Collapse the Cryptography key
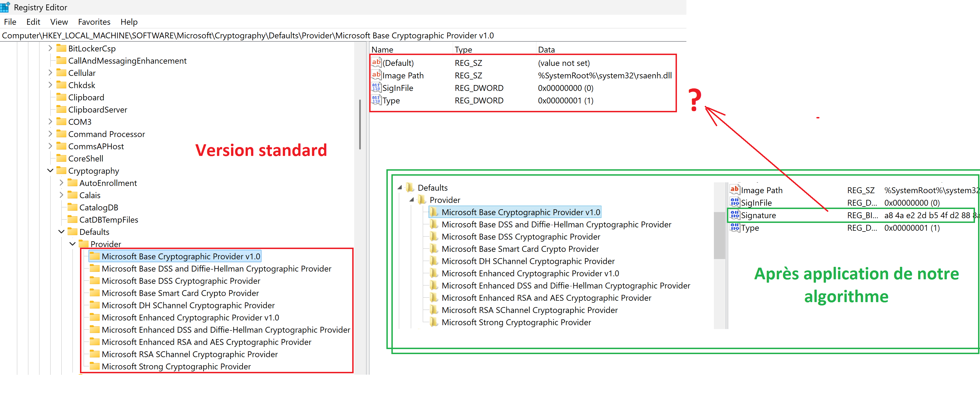Viewport: 980px width, 398px height. click(x=50, y=170)
